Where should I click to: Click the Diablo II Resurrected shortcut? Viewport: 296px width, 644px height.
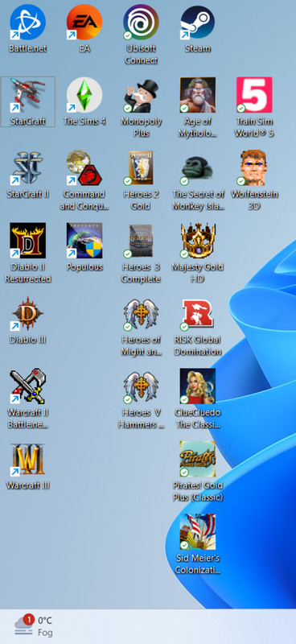point(27,241)
